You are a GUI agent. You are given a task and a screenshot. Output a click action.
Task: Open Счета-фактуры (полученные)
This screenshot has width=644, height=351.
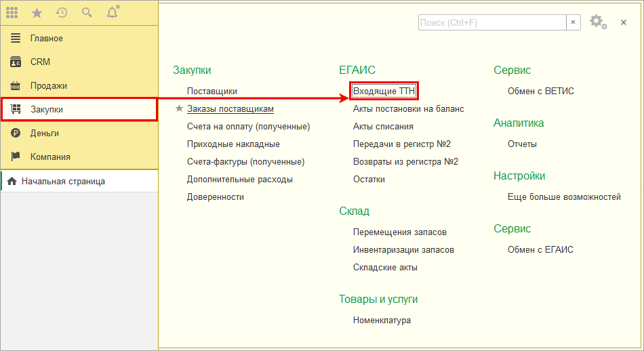coord(245,162)
